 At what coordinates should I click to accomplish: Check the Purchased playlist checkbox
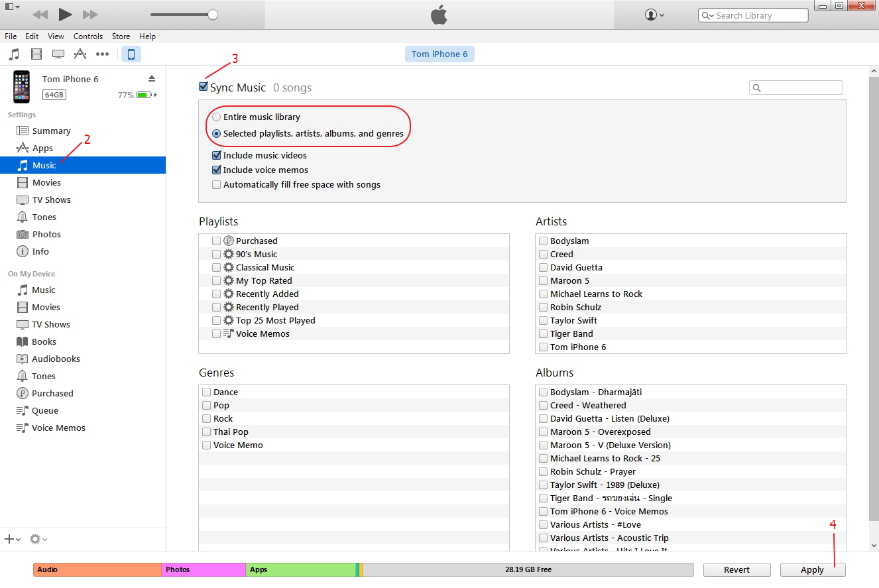point(216,241)
